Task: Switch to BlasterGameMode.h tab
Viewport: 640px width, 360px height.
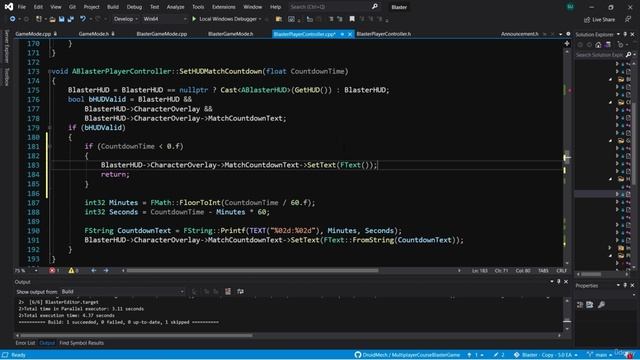Action: coord(231,34)
